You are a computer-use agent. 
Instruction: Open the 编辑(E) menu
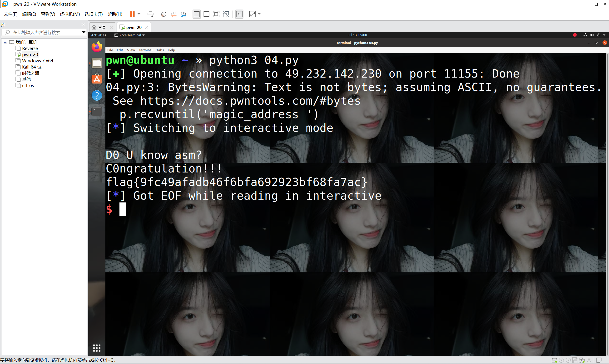click(29, 14)
